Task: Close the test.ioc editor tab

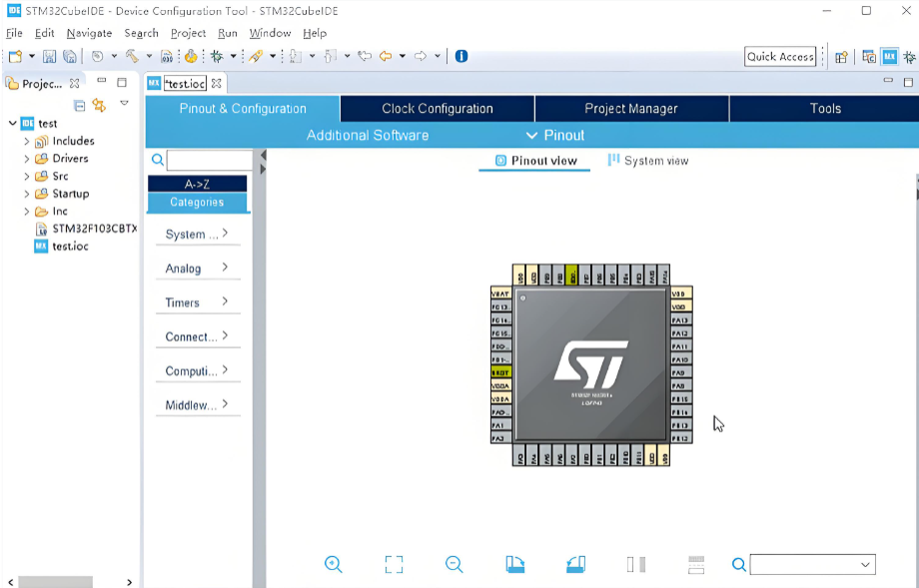Action: (x=217, y=83)
